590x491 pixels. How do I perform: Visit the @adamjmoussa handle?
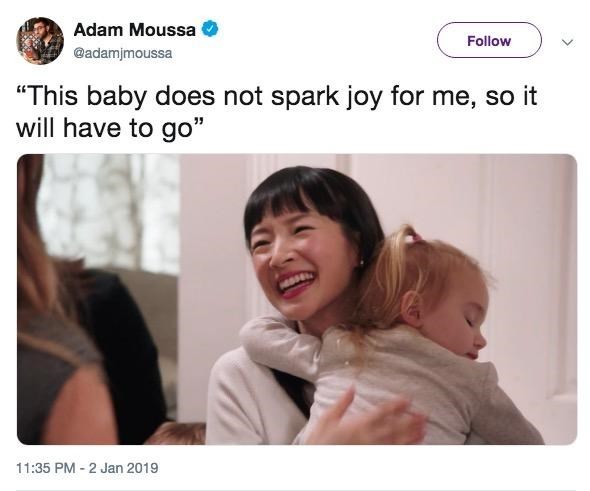(x=123, y=53)
